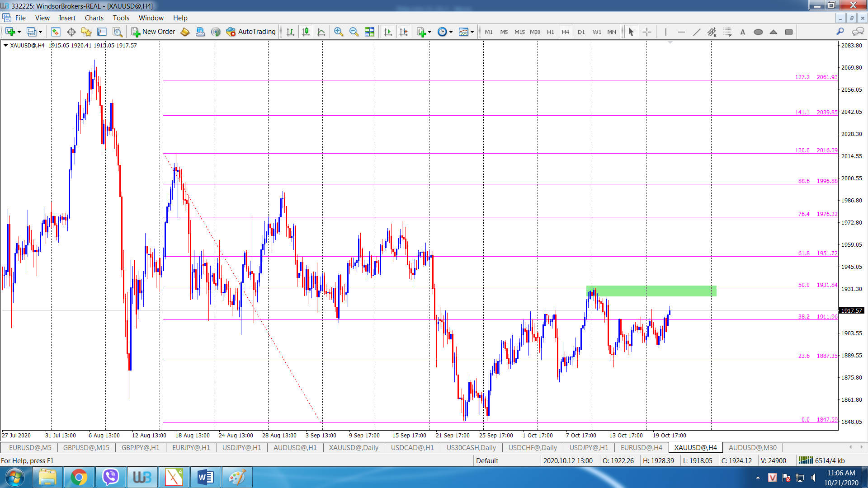The width and height of the screenshot is (868, 488).
Task: Select the Fibonacci Retracement tool
Action: [727, 32]
